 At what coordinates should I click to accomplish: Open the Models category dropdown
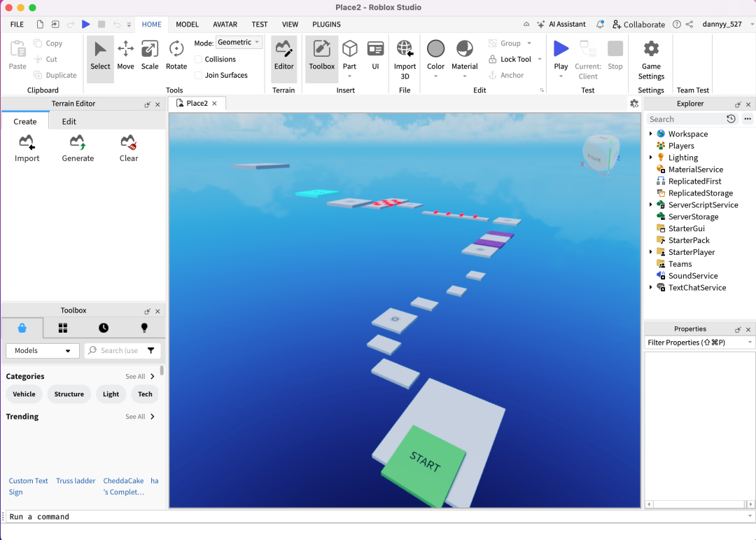pyautogui.click(x=43, y=350)
